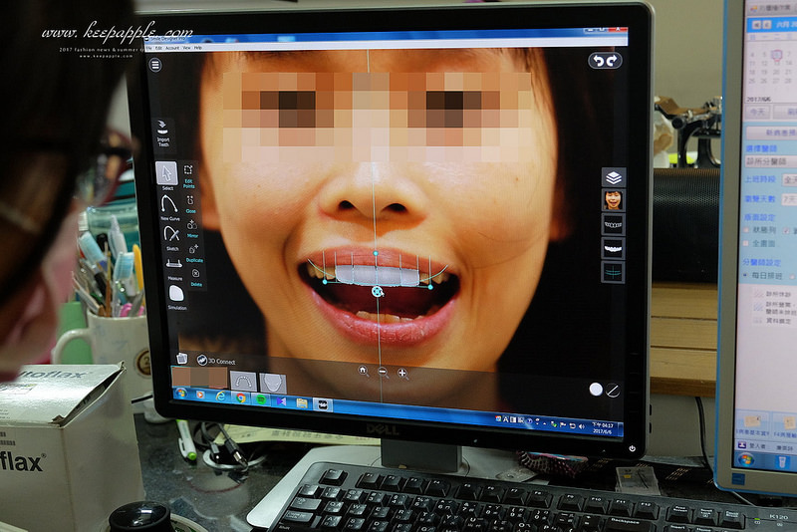The image size is (797, 532).
Task: Toggle the teeth outline layer
Action: click(x=613, y=224)
